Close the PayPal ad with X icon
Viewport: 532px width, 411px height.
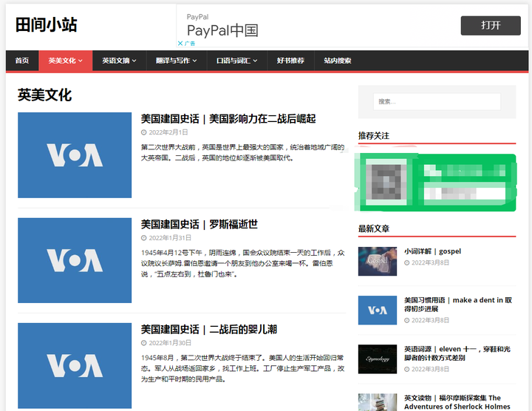point(180,44)
